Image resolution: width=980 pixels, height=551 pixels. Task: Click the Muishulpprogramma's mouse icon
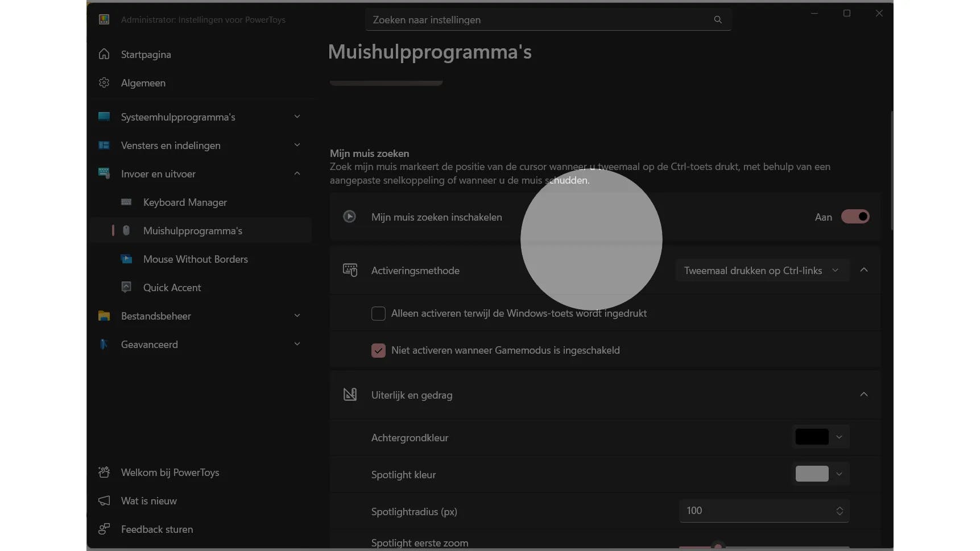[x=126, y=230]
